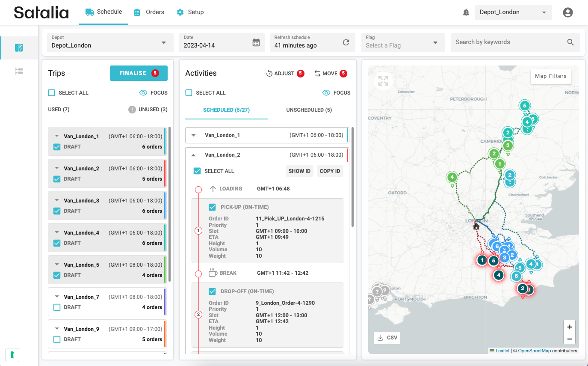This screenshot has height=366, width=588.
Task: Go to the Orders menu
Action: coord(149,12)
